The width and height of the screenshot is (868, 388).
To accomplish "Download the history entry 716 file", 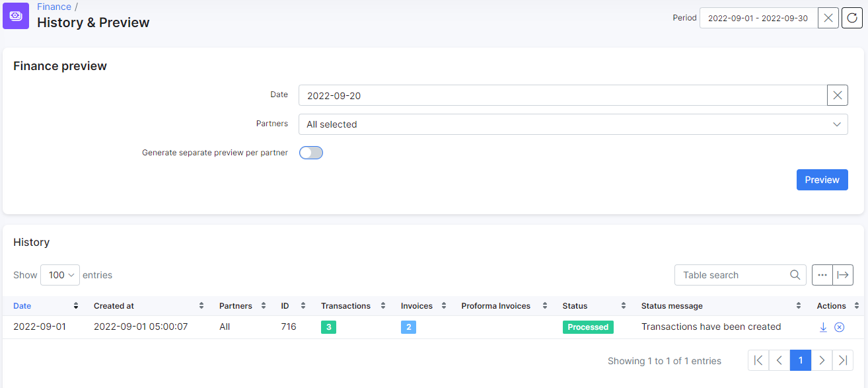I will coord(823,327).
